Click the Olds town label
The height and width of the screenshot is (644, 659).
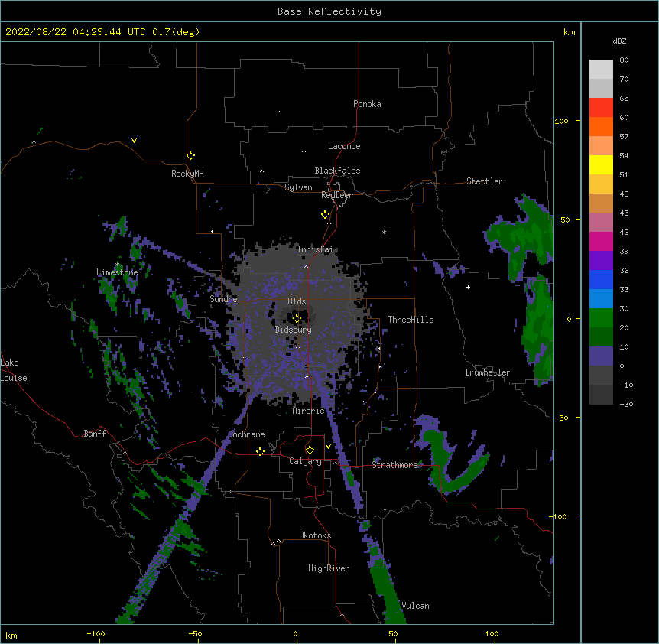(297, 301)
